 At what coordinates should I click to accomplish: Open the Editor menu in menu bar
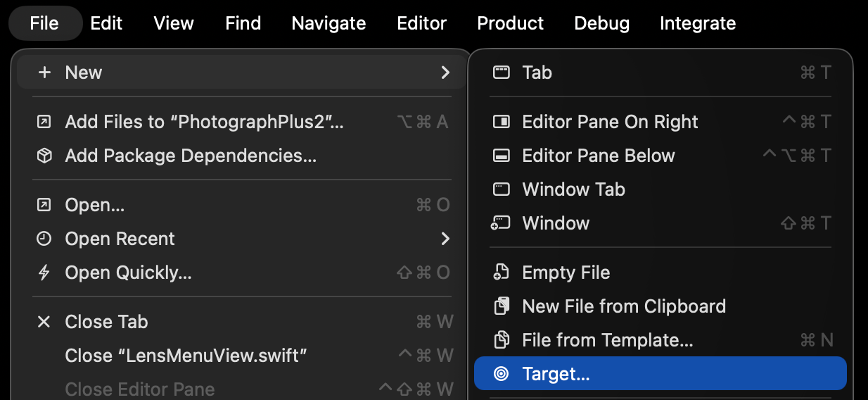(421, 23)
